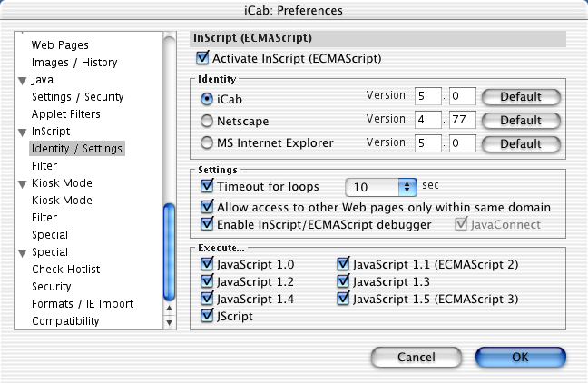The height and width of the screenshot is (383, 588).
Task: Uncheck JavaScript 1.1 (ECMAScript 2)
Action: pos(343,264)
